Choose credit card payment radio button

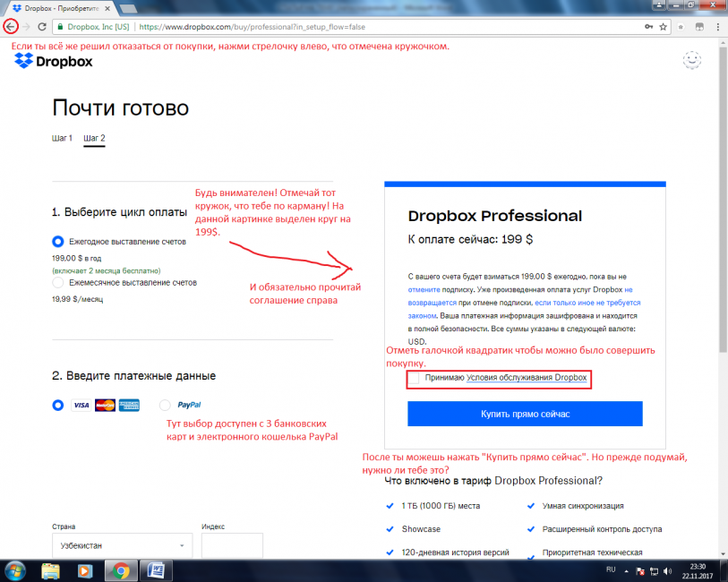pyautogui.click(x=58, y=406)
